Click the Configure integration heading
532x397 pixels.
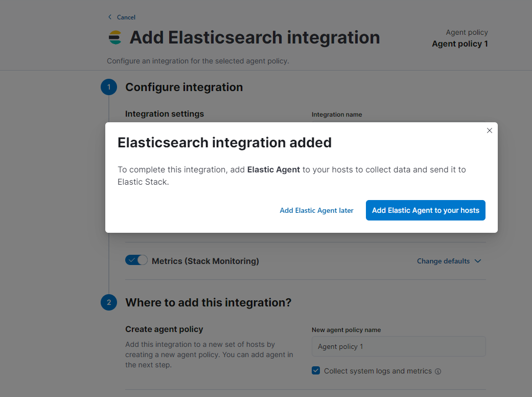(x=184, y=87)
